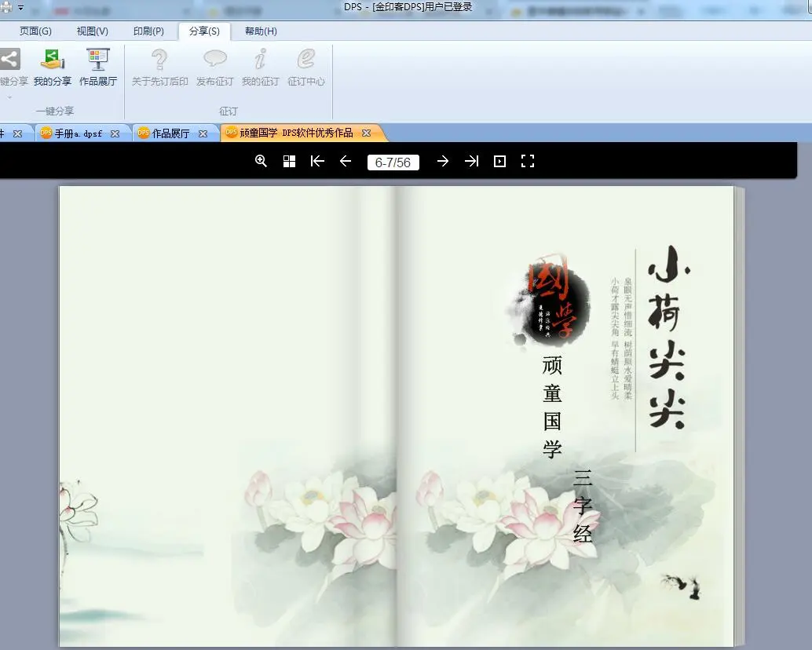Image resolution: width=812 pixels, height=650 pixels.
Task: Open 我的分享 (My Shares)
Action: [x=53, y=67]
